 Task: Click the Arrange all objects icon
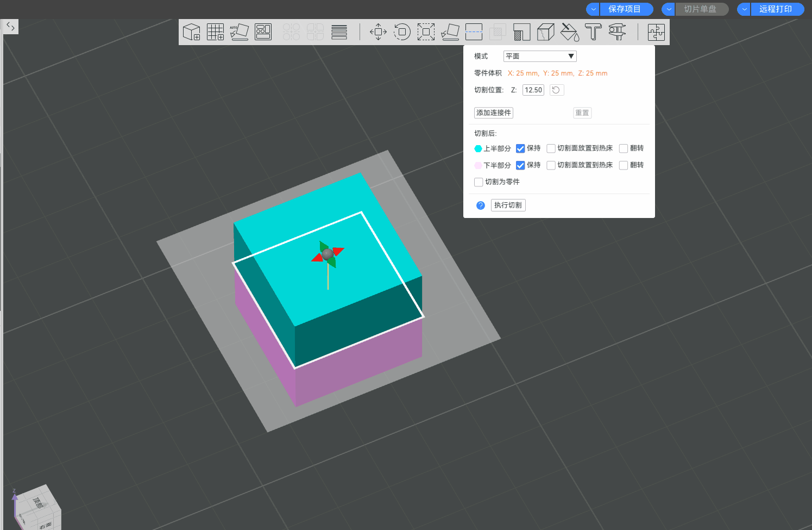[263, 32]
